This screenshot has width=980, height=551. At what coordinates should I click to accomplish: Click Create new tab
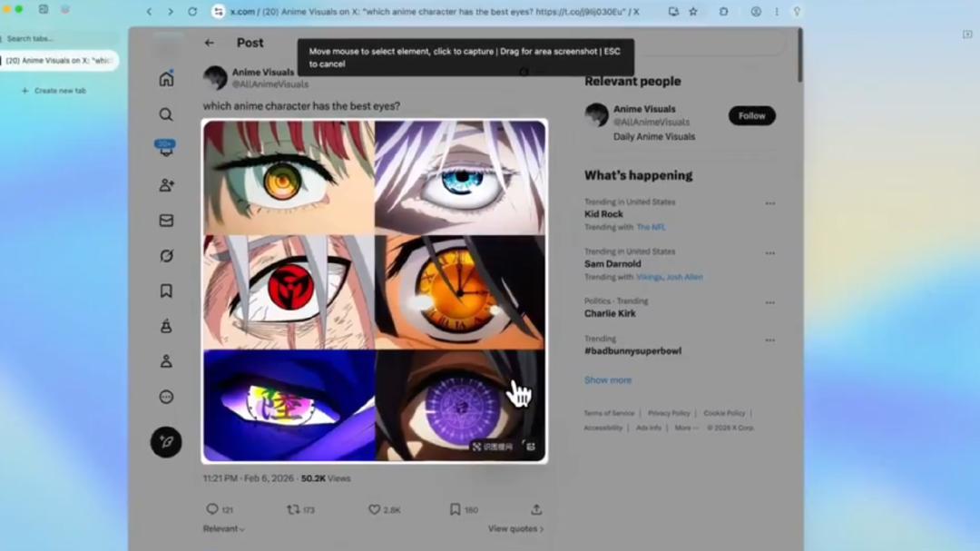54,91
